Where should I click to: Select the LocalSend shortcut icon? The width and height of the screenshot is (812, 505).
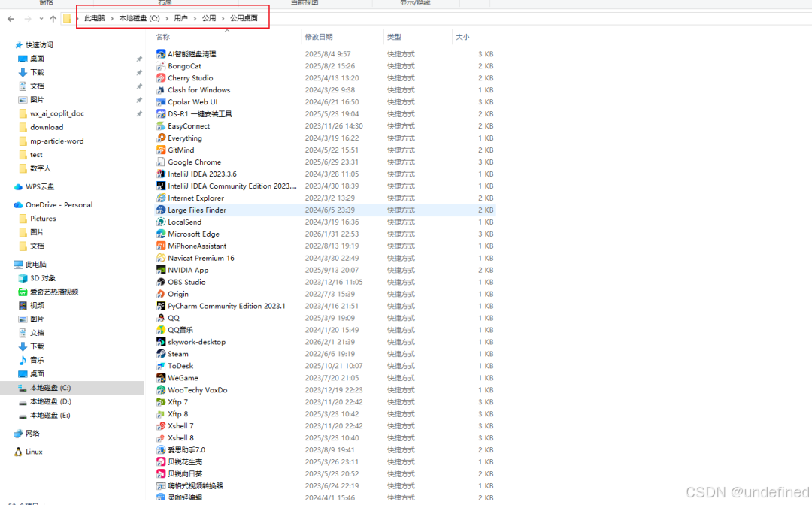[x=161, y=222]
